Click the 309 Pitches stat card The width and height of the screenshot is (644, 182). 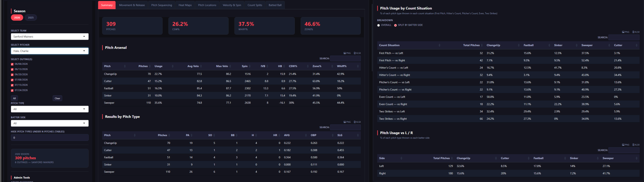point(132,26)
